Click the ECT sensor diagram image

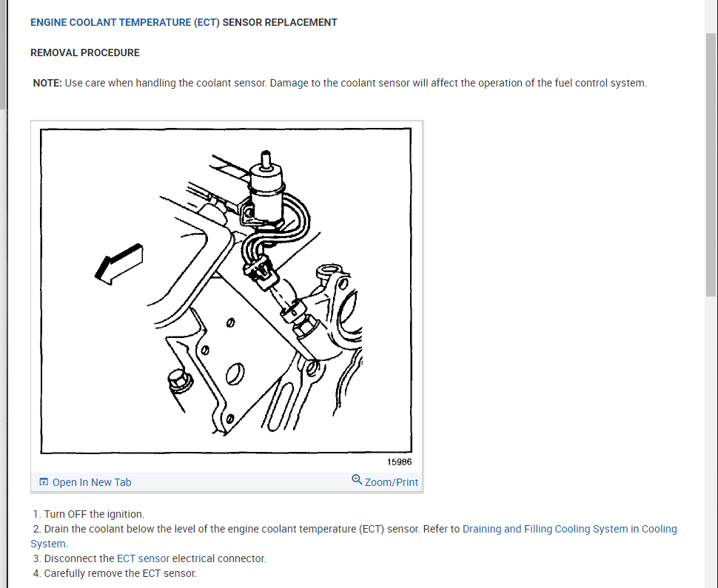pyautogui.click(x=227, y=291)
